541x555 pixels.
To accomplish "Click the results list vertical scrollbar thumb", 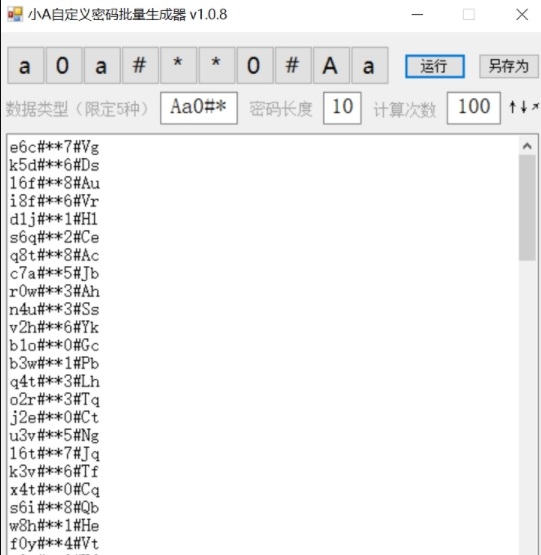I will [527, 208].
